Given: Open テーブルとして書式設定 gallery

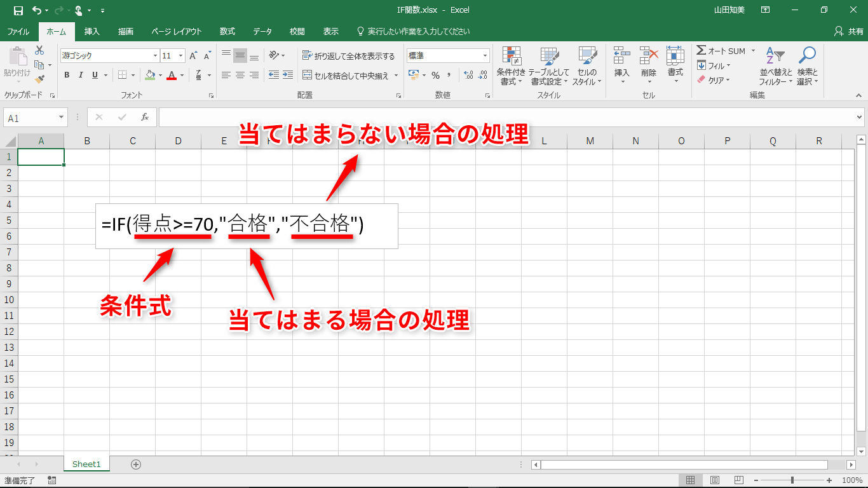Looking at the screenshot, I should pyautogui.click(x=549, y=65).
